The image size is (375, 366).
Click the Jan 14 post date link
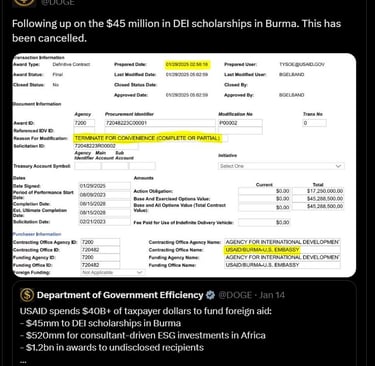272,295
